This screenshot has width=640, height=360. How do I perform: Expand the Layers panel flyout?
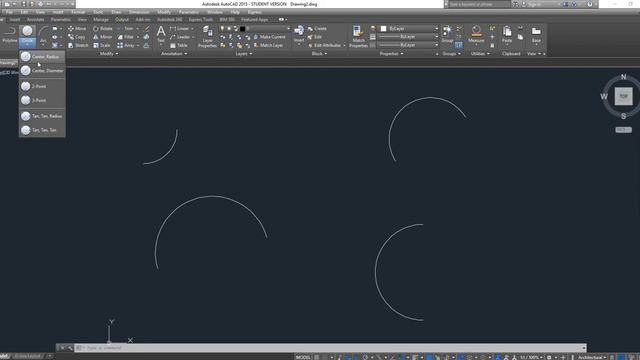(x=244, y=53)
